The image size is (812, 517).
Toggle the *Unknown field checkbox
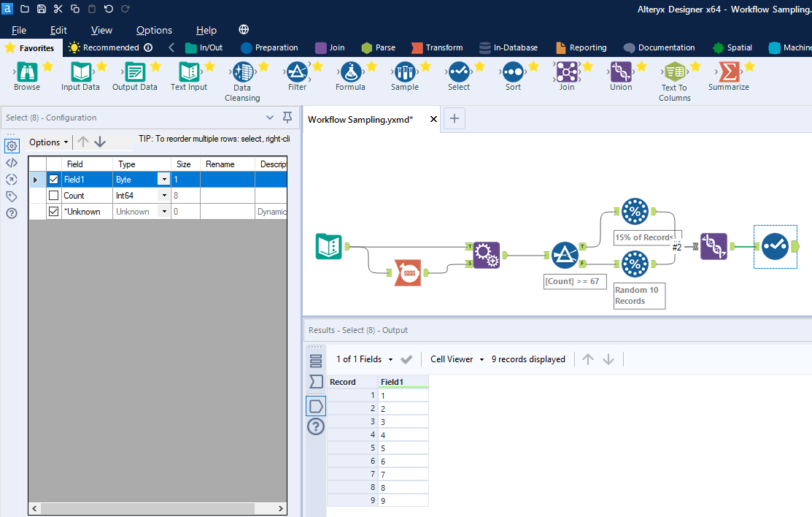(x=53, y=211)
